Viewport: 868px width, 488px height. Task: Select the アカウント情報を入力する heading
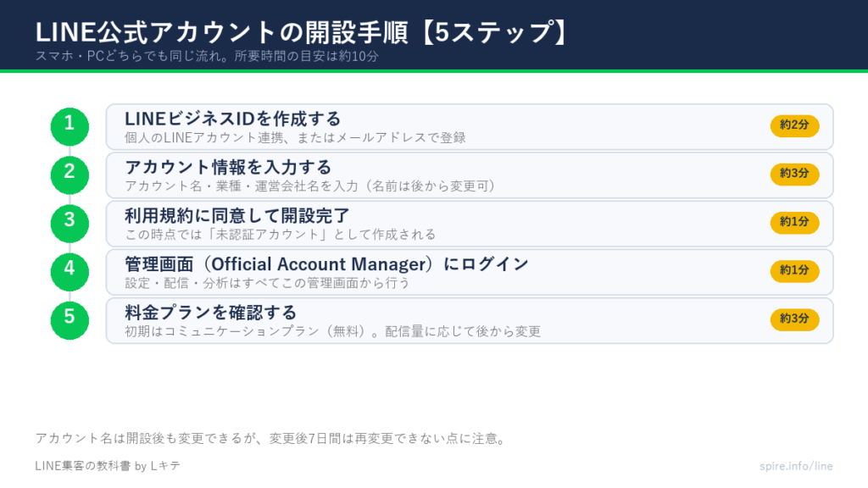pos(228,167)
